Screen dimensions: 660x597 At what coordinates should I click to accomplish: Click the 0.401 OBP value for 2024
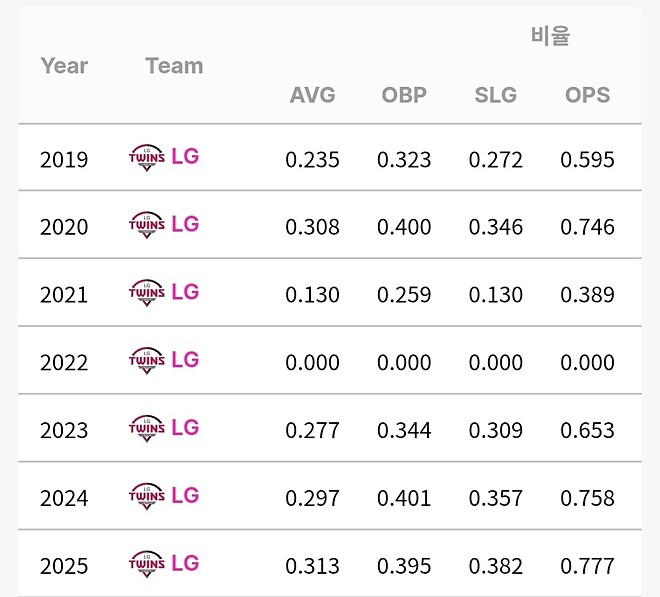[x=404, y=498]
